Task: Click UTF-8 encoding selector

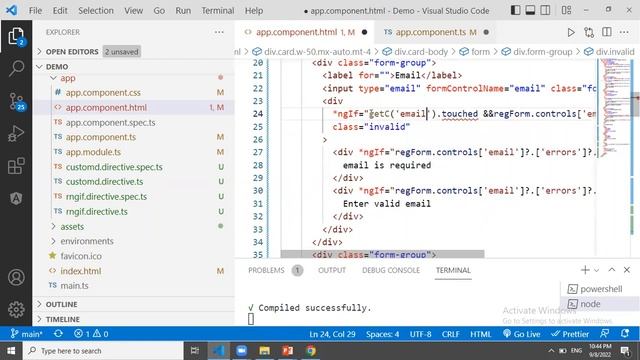Action: pyautogui.click(x=420, y=334)
